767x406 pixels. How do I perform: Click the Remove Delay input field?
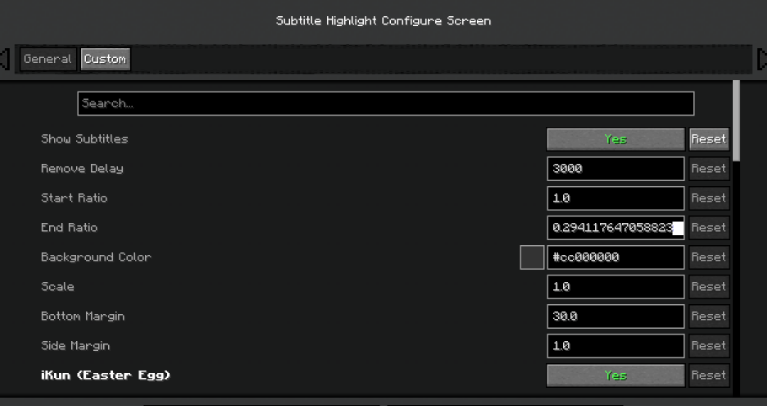(x=615, y=169)
